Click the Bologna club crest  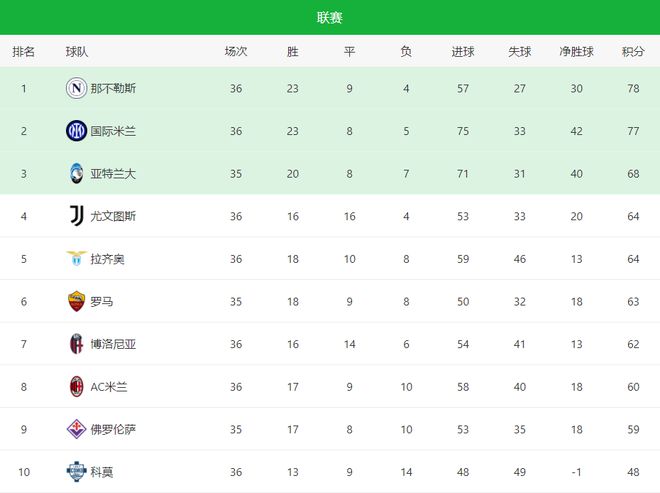[x=76, y=344]
